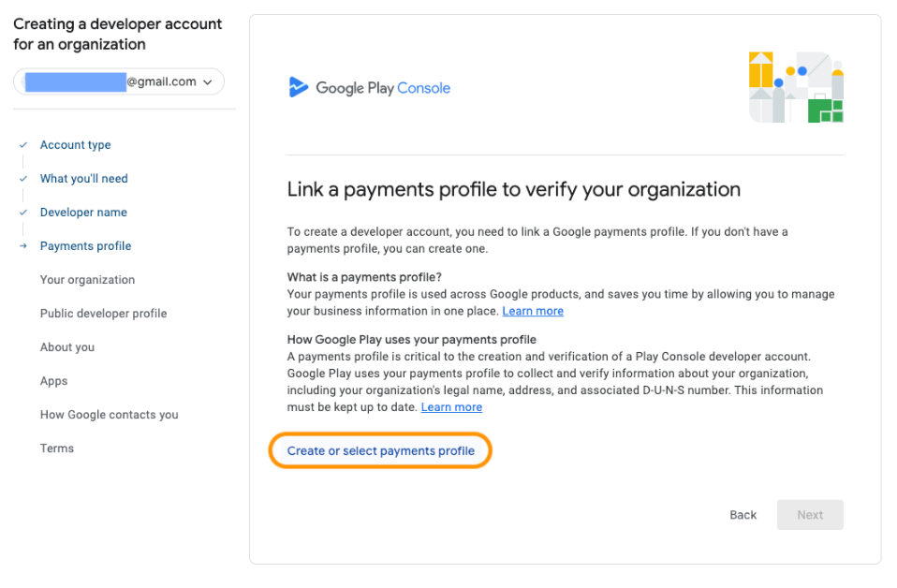Select the Your organization step

coord(87,280)
